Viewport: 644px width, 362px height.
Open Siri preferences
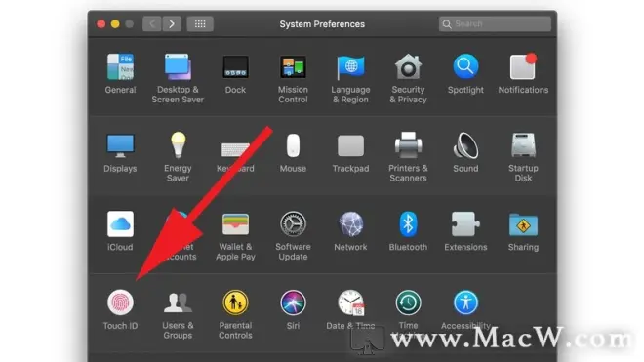293,302
